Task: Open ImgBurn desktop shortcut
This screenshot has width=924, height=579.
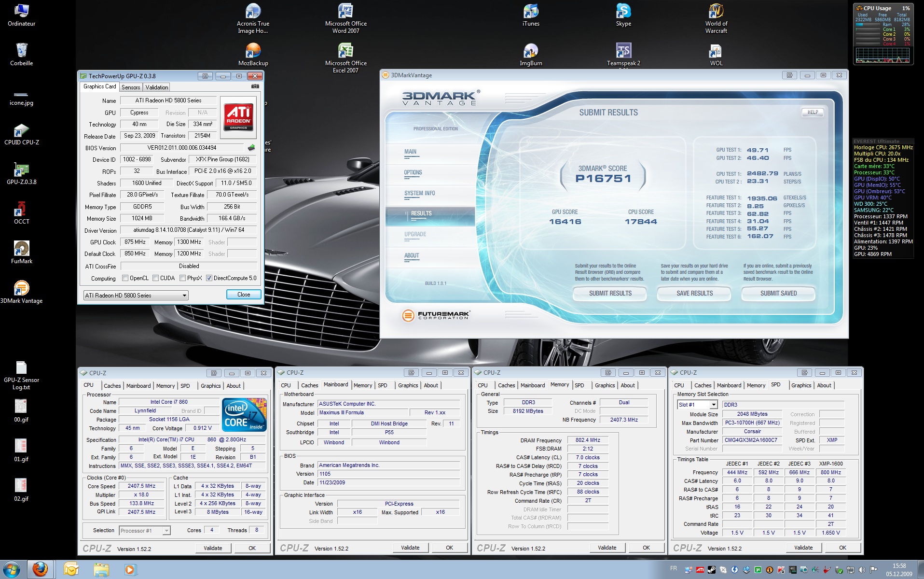Action: click(531, 51)
